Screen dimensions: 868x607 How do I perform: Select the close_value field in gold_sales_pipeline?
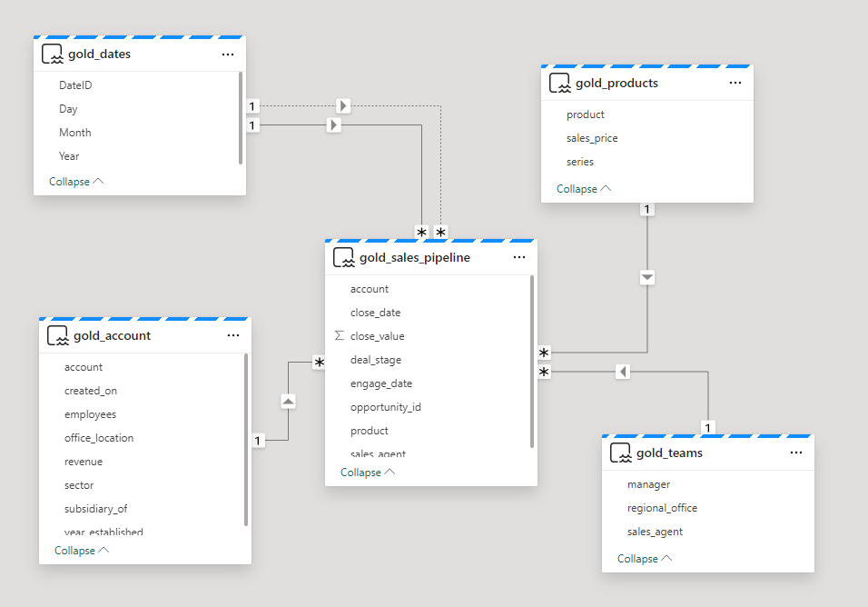click(377, 336)
